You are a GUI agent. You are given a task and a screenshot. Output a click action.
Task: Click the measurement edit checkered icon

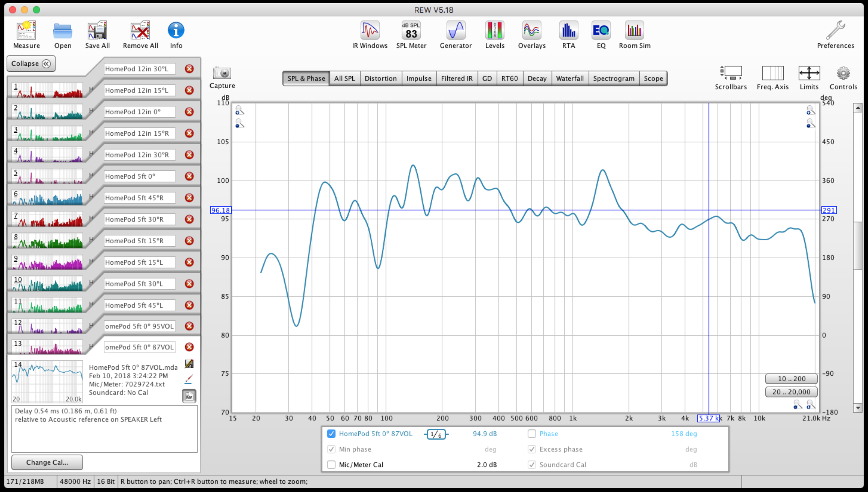[189, 364]
